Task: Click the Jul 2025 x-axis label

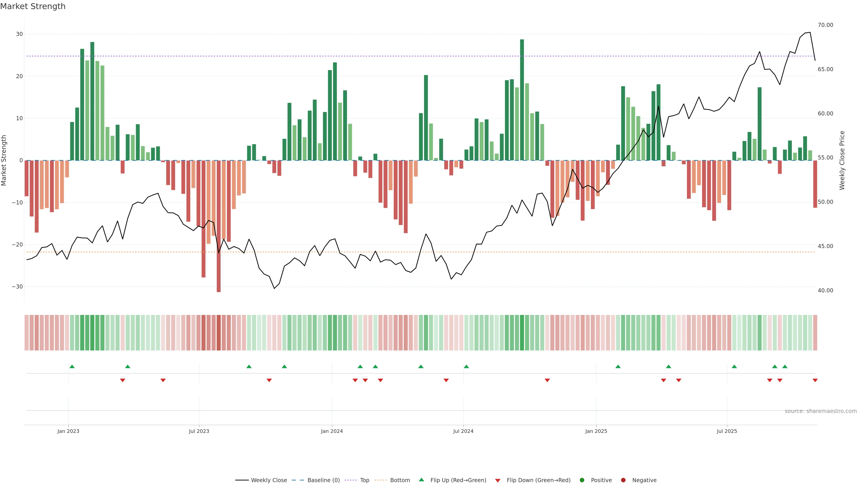Action: click(727, 431)
